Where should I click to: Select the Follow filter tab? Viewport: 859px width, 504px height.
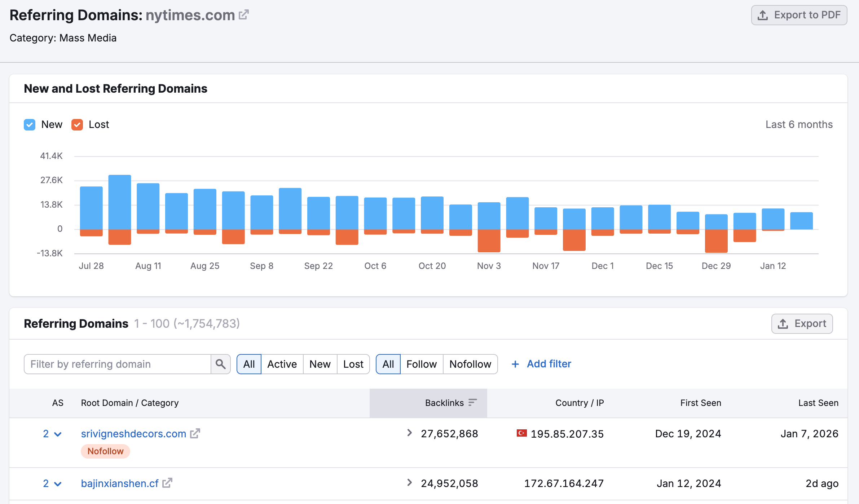coord(421,364)
